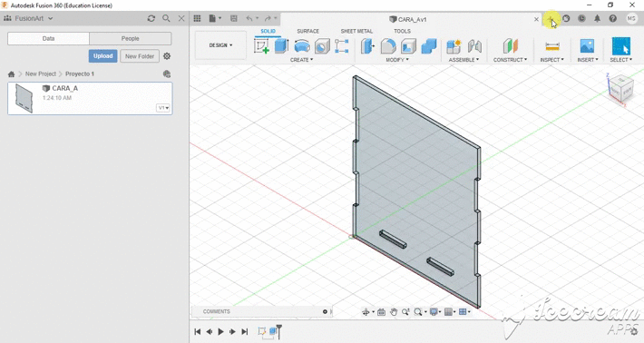Viewport: 644px width, 343px height.
Task: Expand the CONSTRUCT menu
Action: [x=510, y=60]
